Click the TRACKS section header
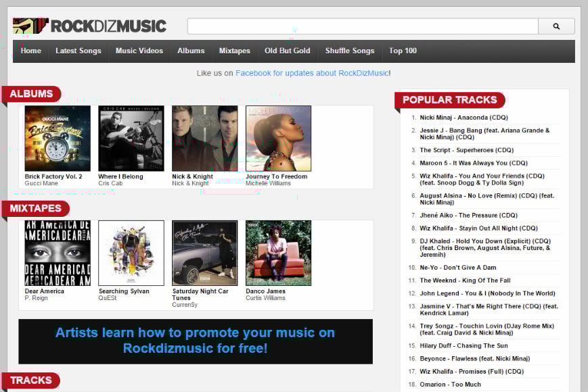Screen dimensions: 588x392 31,381
